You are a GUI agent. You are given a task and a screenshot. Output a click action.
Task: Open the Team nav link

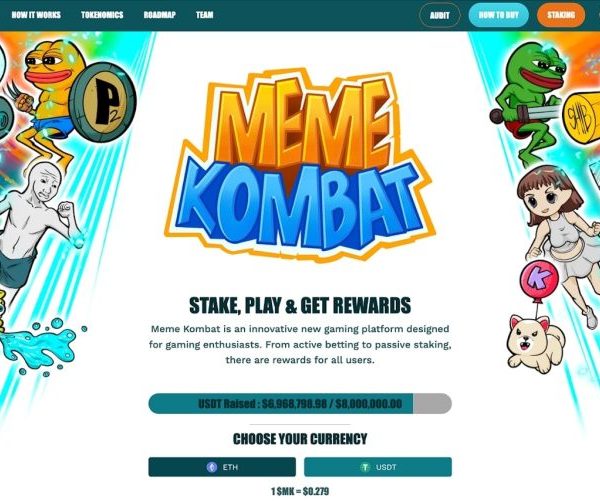point(205,15)
